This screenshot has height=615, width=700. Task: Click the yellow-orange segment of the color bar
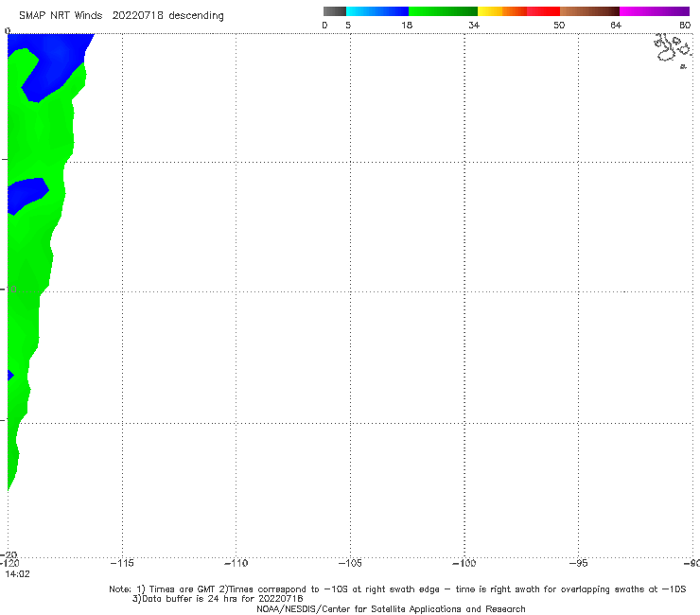coord(502,11)
